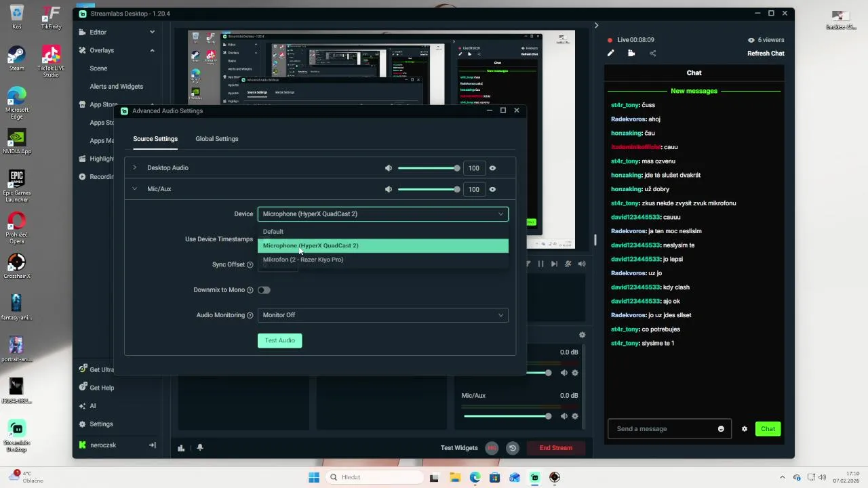Click the Refresh Chat link
The height and width of the screenshot is (488, 868).
tap(766, 54)
